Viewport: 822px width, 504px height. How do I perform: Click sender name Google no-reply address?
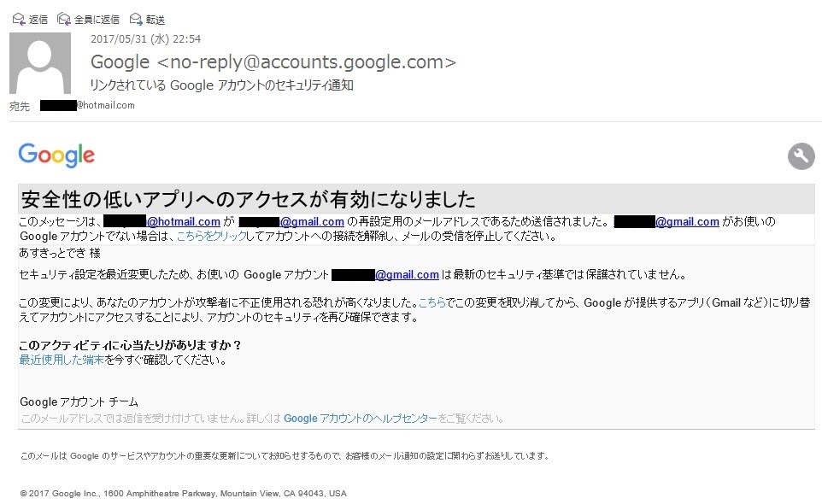[273, 62]
